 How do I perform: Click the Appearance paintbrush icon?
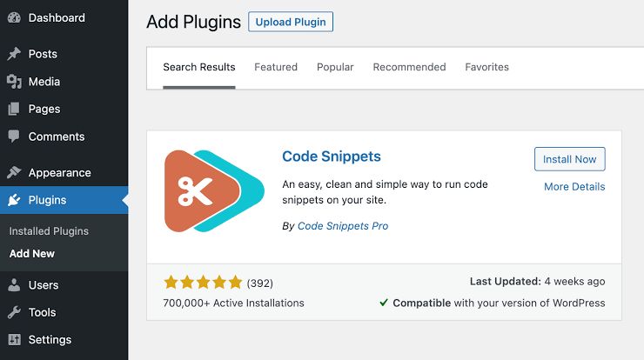(14, 172)
